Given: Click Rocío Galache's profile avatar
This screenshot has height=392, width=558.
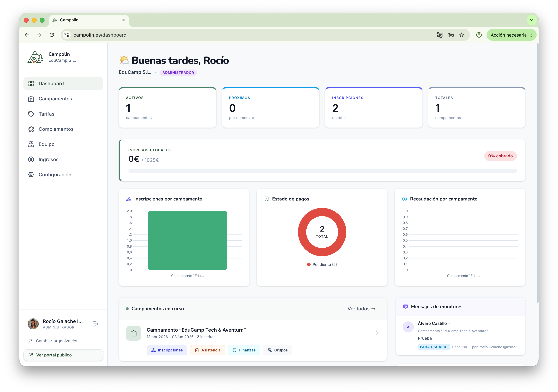Looking at the screenshot, I should [x=33, y=324].
